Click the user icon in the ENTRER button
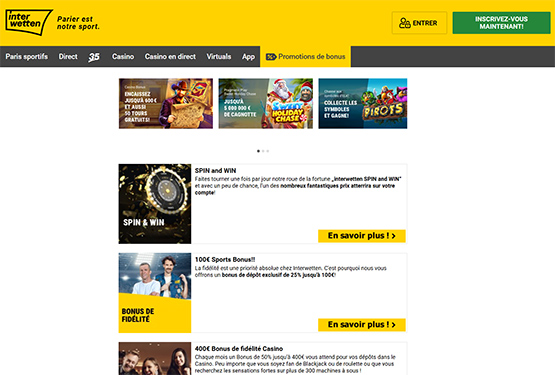555x375 pixels. [x=405, y=23]
